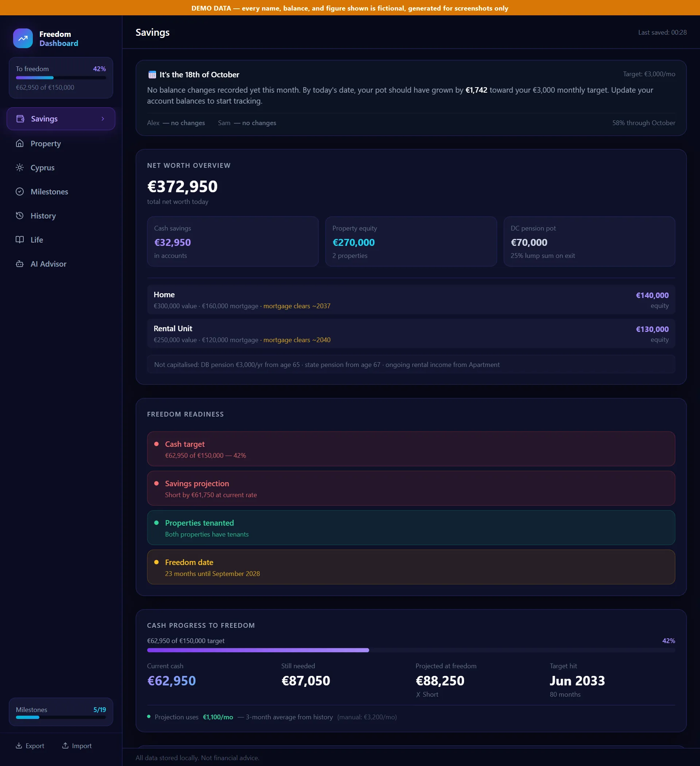This screenshot has height=766, width=700.
Task: Click the Import button label
Action: click(82, 746)
